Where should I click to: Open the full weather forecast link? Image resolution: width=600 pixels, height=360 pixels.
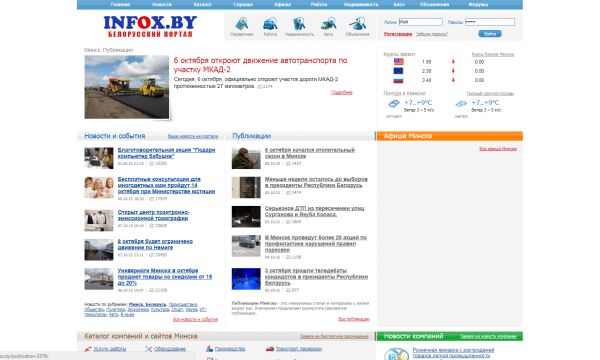(x=490, y=93)
